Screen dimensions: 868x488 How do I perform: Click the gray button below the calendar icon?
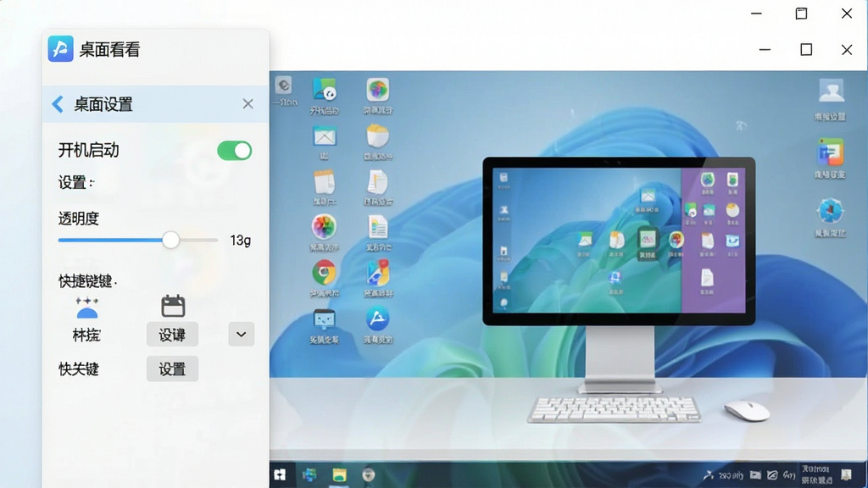tap(172, 334)
